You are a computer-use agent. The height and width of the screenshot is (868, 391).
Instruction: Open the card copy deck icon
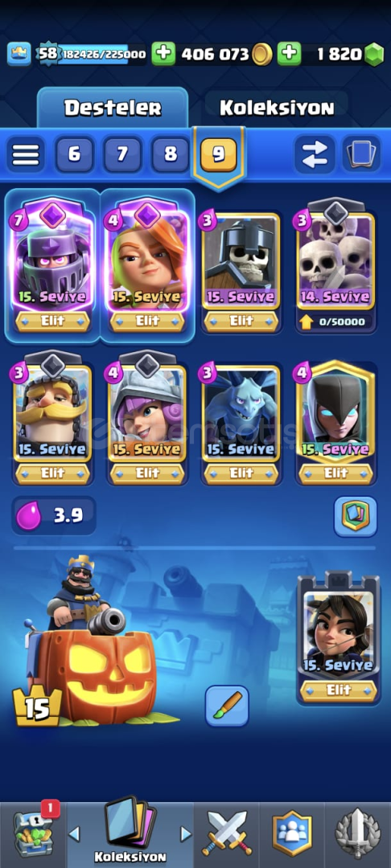[361, 154]
